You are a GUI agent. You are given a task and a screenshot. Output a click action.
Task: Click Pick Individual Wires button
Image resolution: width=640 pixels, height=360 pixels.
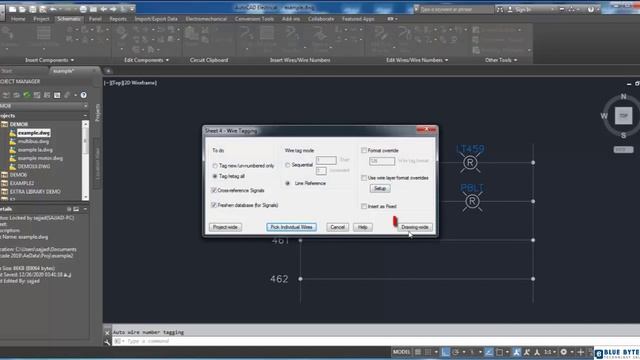(291, 227)
